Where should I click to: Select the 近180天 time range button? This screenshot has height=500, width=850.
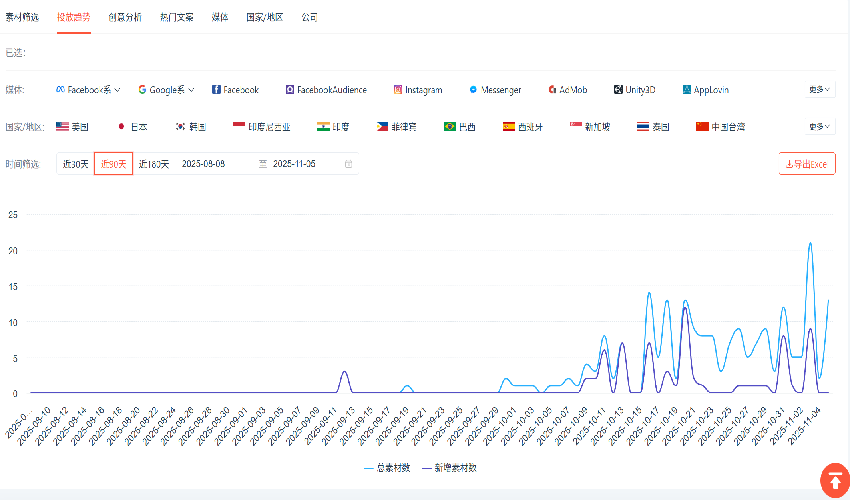point(154,164)
